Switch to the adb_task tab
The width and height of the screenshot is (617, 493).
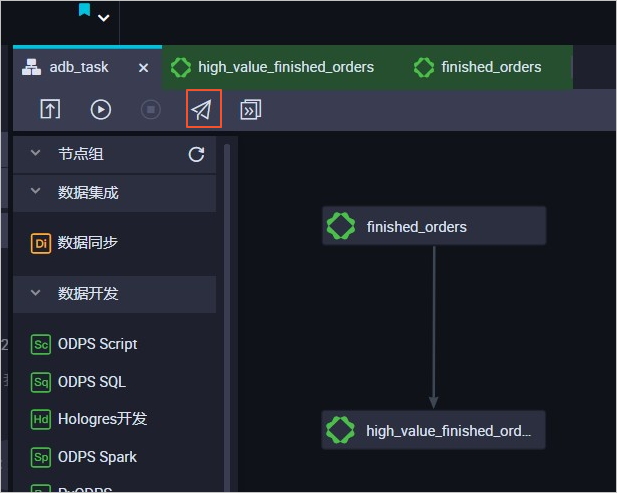pos(87,67)
